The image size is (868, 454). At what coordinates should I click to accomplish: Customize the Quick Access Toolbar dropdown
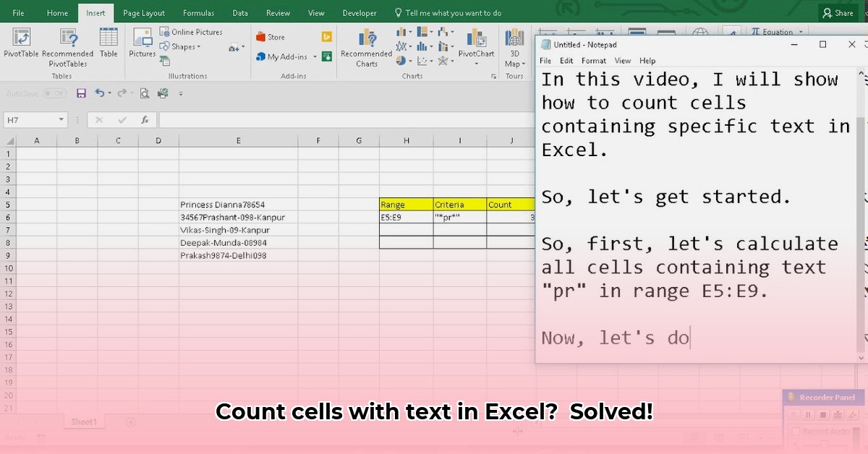click(180, 94)
